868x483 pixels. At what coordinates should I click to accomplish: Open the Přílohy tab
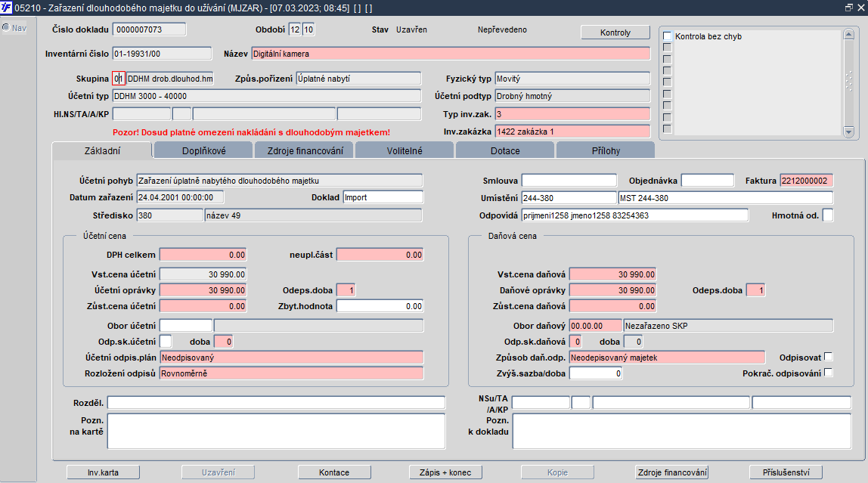tap(606, 150)
